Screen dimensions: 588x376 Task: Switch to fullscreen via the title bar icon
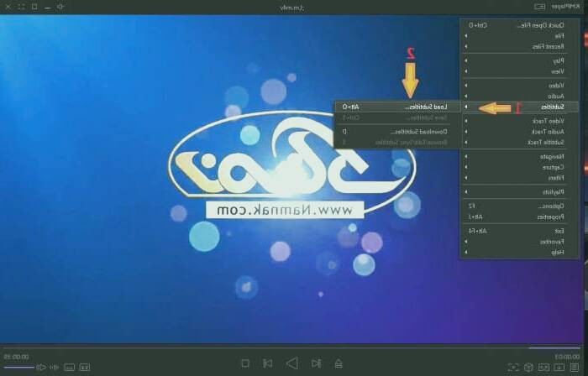(22, 7)
